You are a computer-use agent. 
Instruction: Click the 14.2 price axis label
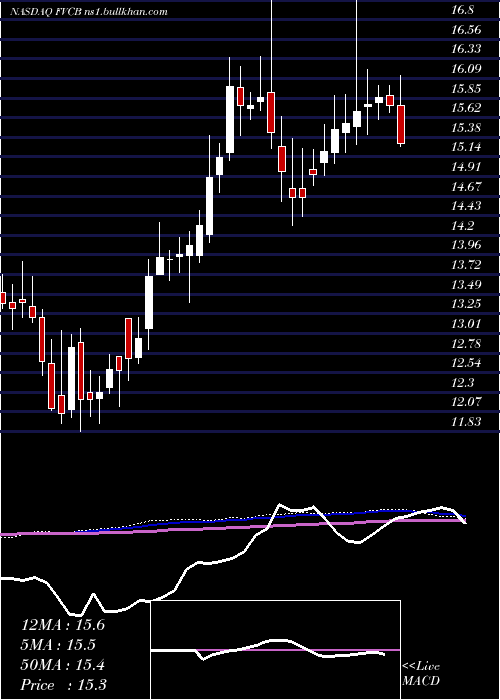(462, 225)
